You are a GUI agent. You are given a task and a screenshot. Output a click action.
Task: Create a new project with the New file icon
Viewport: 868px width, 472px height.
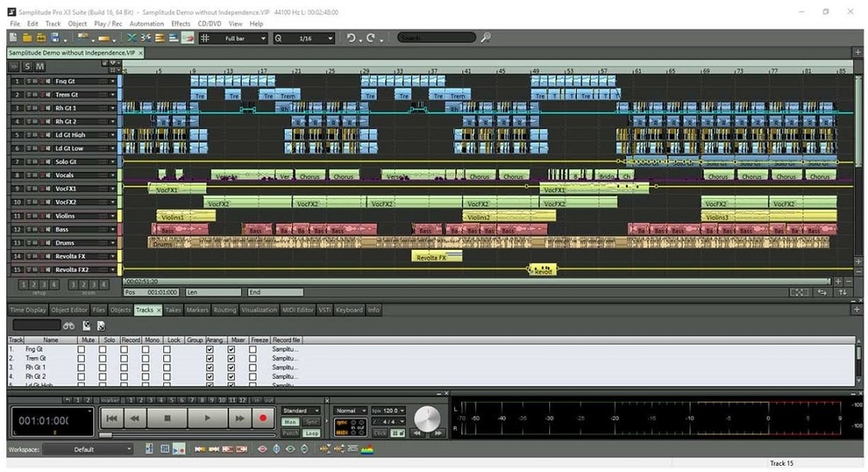coord(13,38)
